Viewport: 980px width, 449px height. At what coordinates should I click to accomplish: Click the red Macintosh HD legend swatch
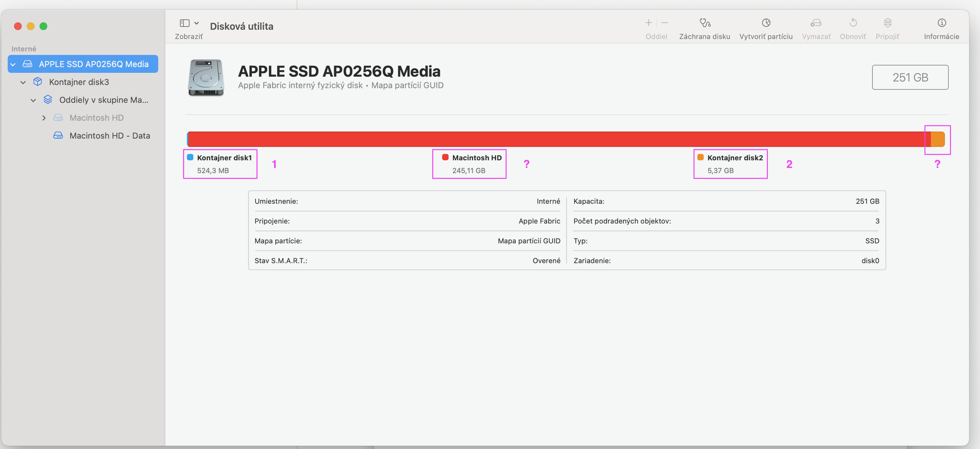(x=445, y=157)
